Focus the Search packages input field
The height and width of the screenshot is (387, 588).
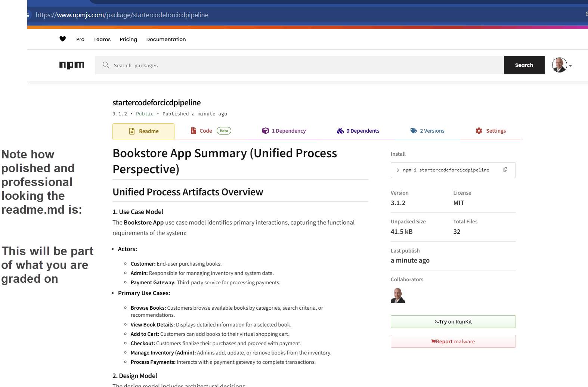[299, 65]
